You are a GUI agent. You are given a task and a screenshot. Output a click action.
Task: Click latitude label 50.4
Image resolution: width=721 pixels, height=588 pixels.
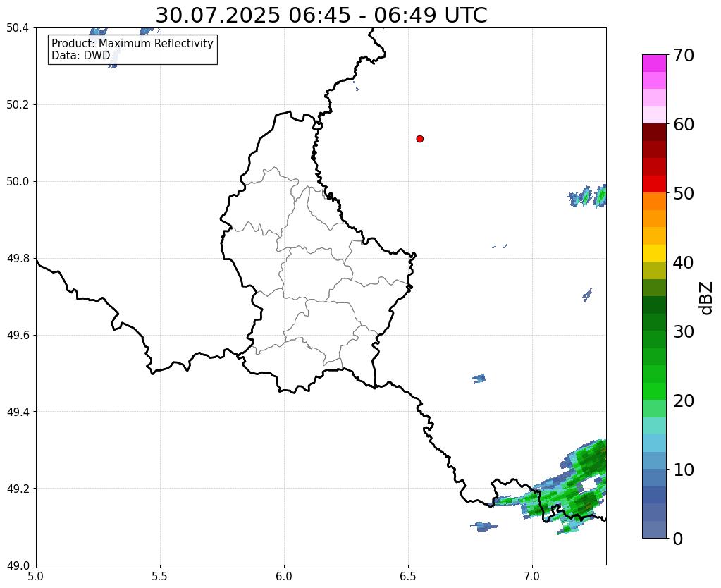(x=18, y=28)
